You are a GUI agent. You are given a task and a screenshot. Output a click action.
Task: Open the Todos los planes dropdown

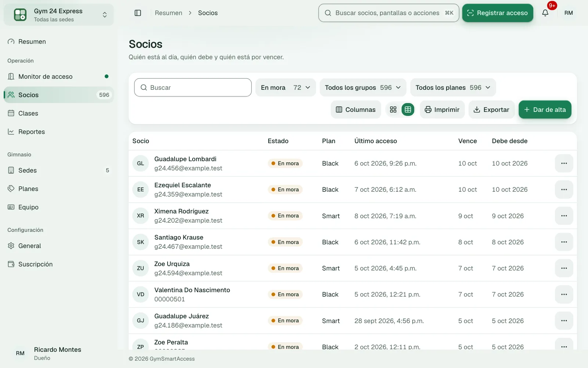coord(453,88)
